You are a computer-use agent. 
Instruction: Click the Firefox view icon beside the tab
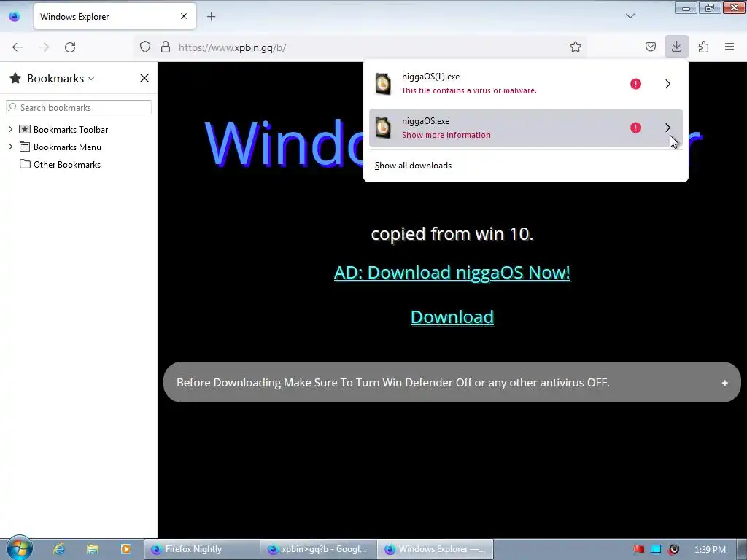(x=15, y=16)
